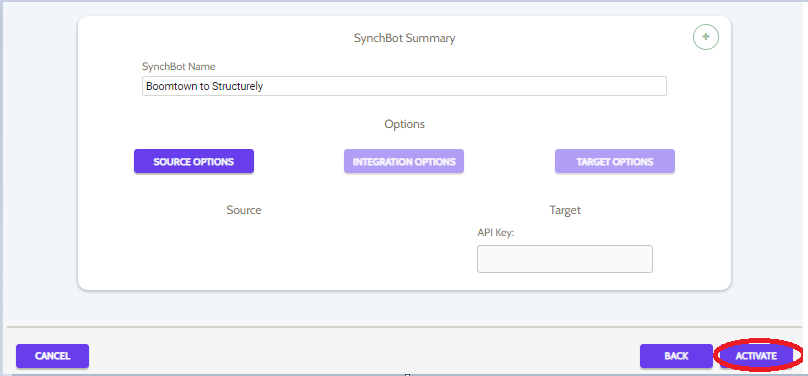
Task: Cancel the SynchBot setup
Action: click(53, 356)
